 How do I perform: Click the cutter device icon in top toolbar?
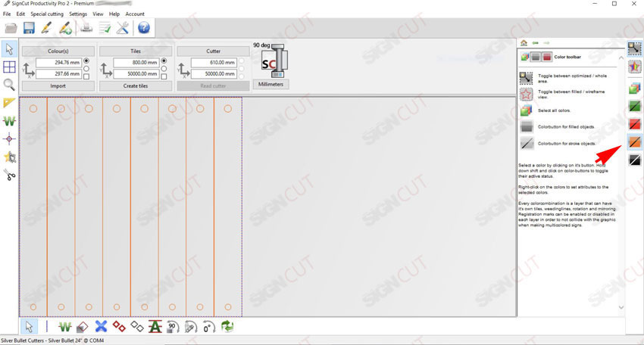[x=86, y=28]
